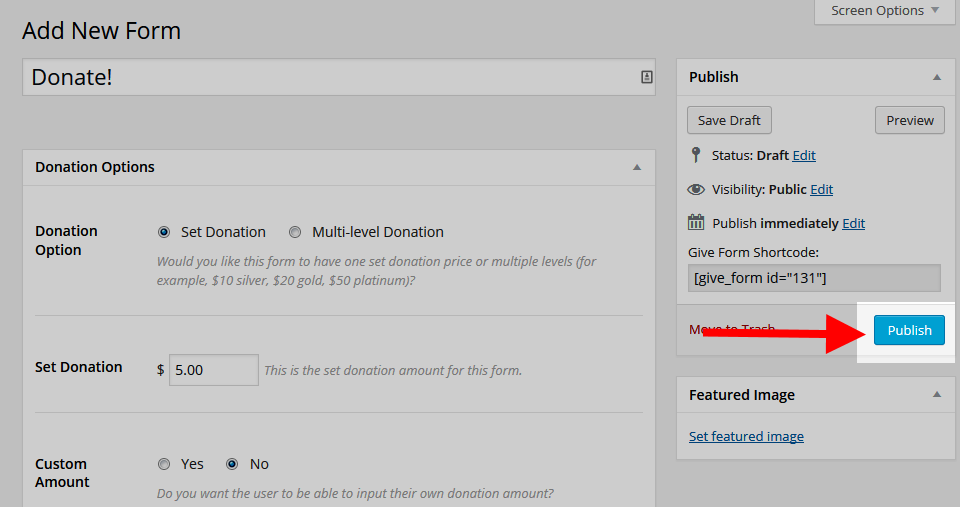
Task: Click the publish calendar icon
Action: (696, 222)
